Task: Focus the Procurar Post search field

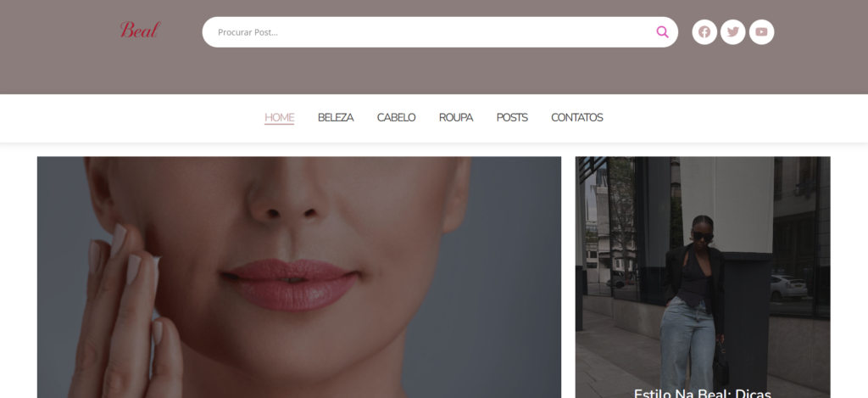Action: [x=431, y=32]
